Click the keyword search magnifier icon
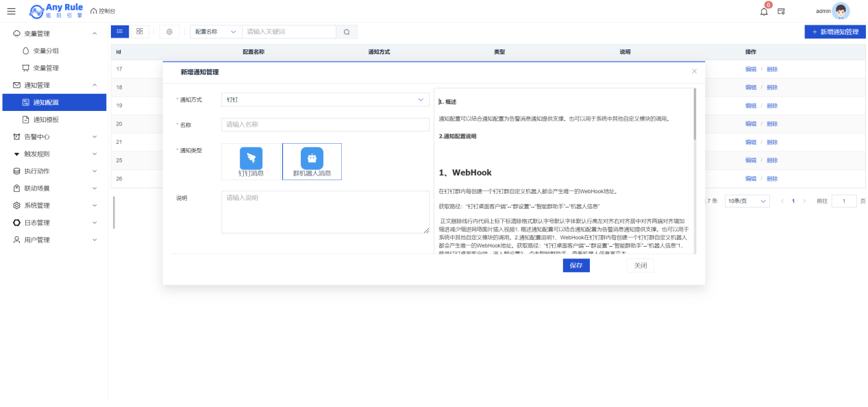 [347, 32]
